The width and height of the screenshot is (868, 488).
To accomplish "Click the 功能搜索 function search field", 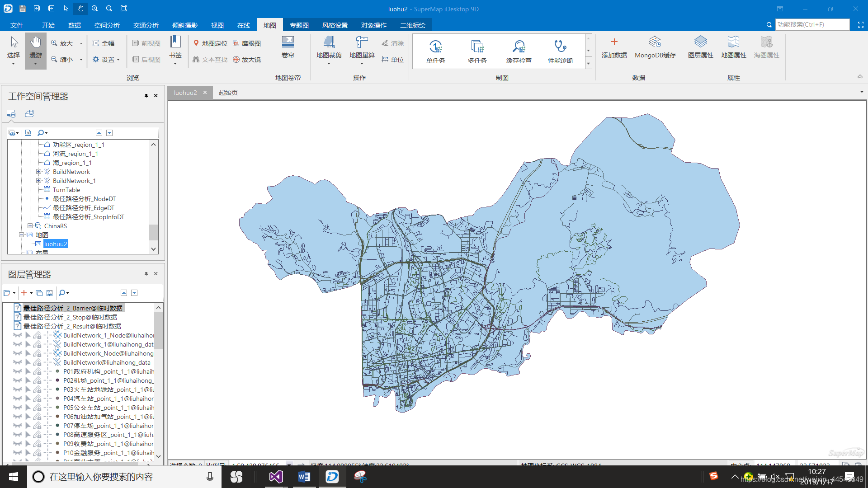I will pyautogui.click(x=812, y=25).
